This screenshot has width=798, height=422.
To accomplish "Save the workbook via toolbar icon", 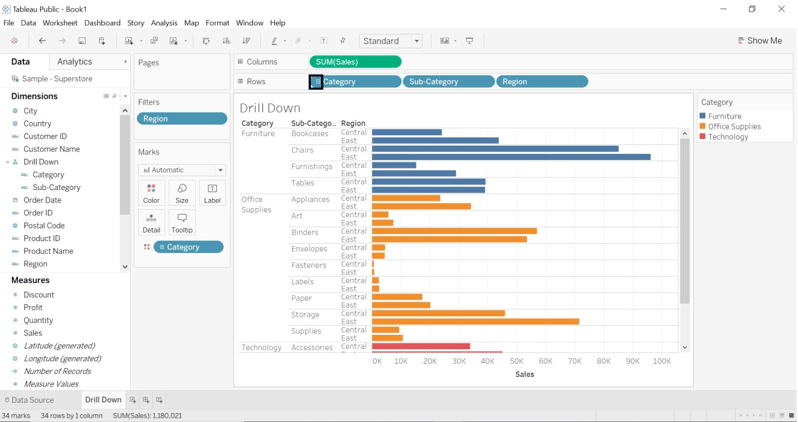I will [x=82, y=41].
